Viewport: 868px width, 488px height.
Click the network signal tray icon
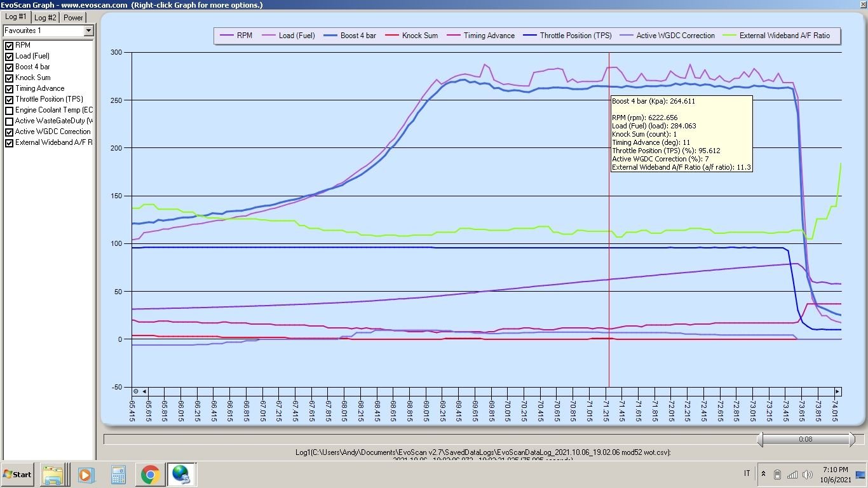pyautogui.click(x=792, y=475)
